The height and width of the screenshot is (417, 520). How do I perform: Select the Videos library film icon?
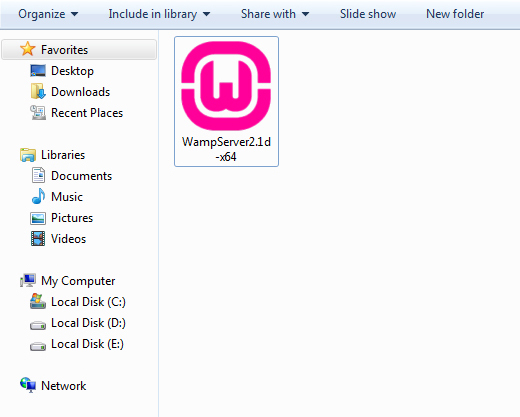[38, 239]
